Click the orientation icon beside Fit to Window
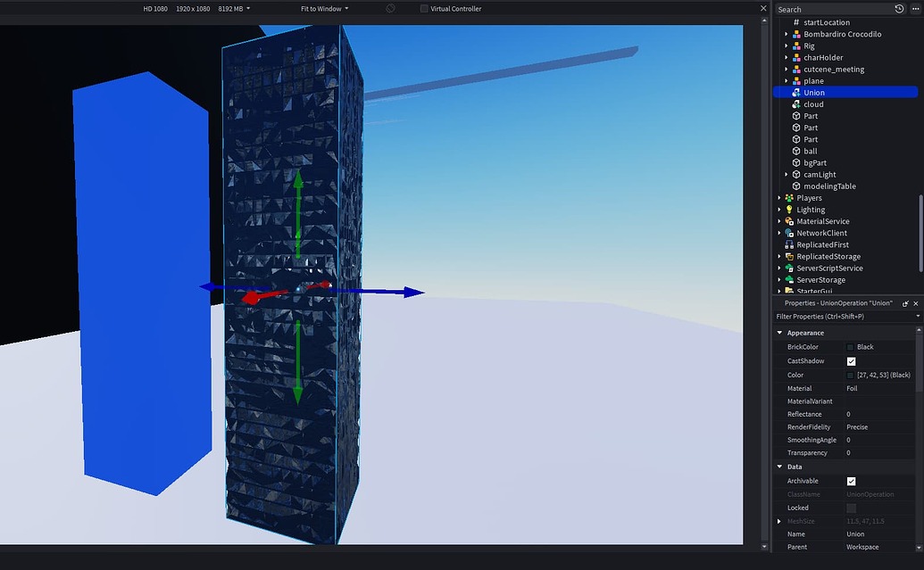This screenshot has height=570, width=924. (x=390, y=8)
